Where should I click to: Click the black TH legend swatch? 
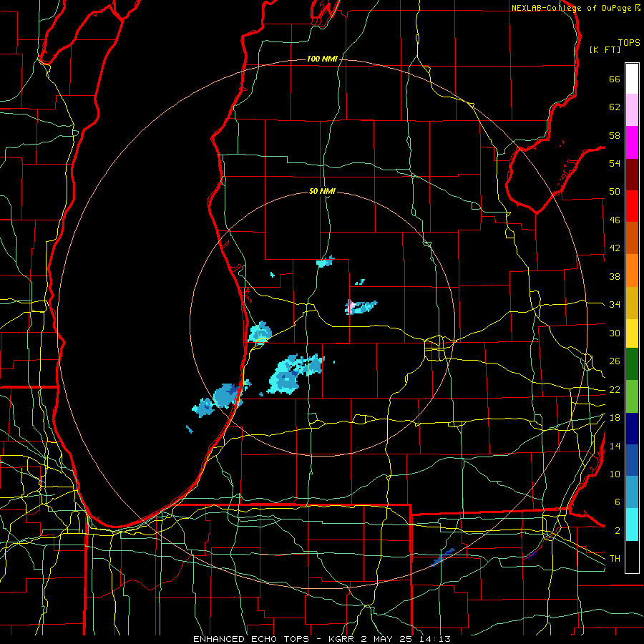[632, 557]
